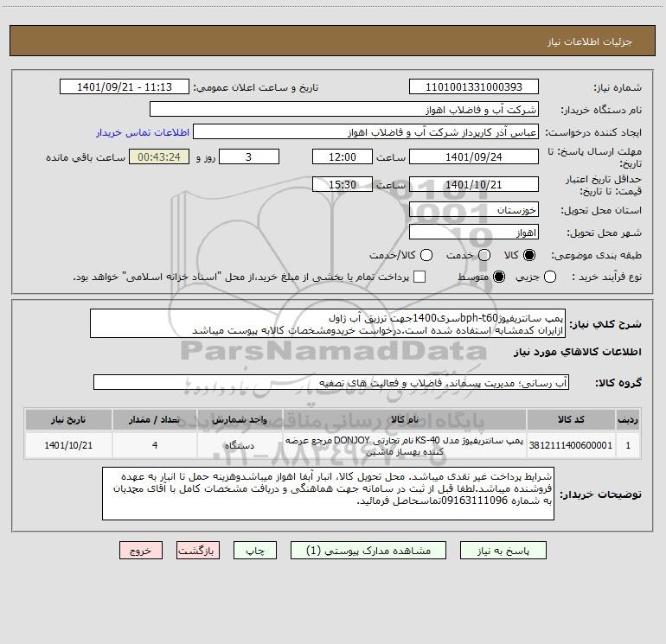Screen dimensions: 666x644
Task: Click product code 3812111400600001 cell
Action: pyautogui.click(x=571, y=445)
